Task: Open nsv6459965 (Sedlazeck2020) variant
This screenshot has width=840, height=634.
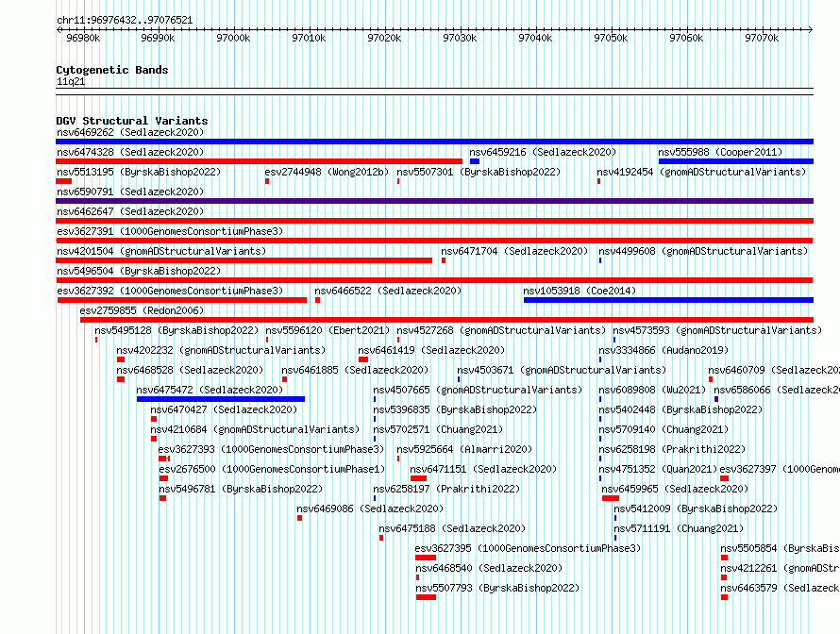Action: (675, 489)
